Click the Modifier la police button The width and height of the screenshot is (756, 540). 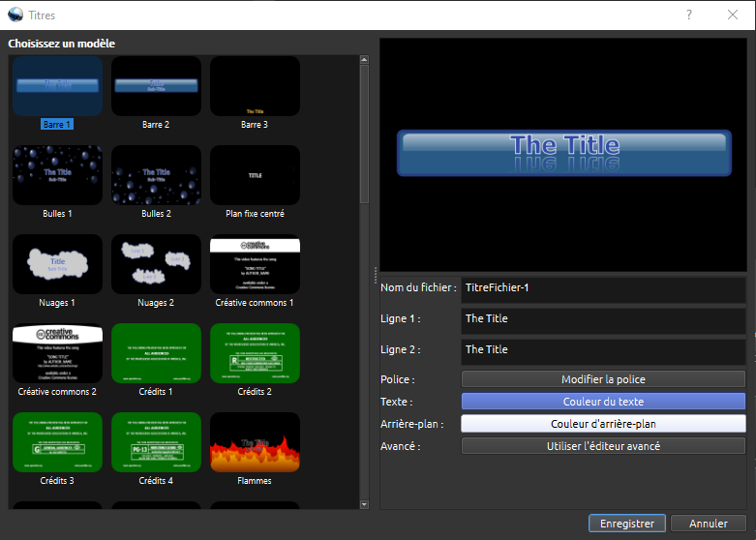pos(603,379)
